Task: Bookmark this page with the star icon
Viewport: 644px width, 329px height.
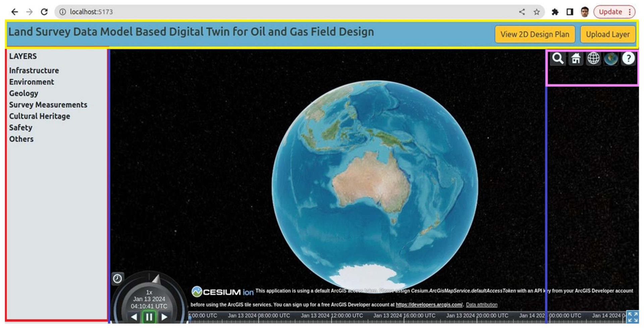Action: pos(537,12)
